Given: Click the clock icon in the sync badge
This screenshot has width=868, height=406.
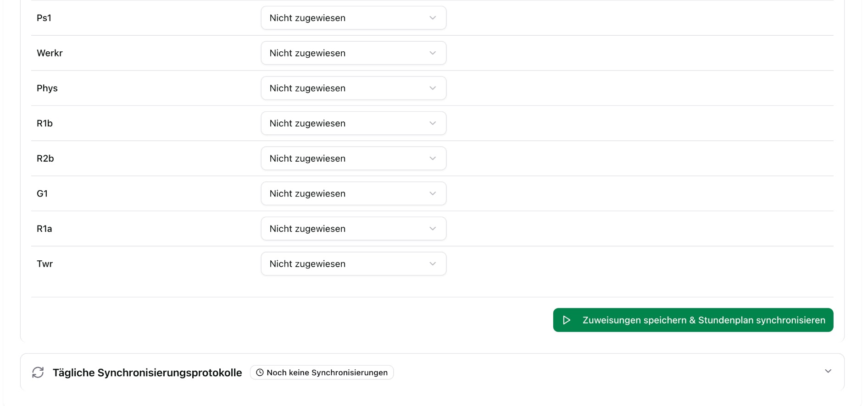Looking at the screenshot, I should click(x=260, y=373).
